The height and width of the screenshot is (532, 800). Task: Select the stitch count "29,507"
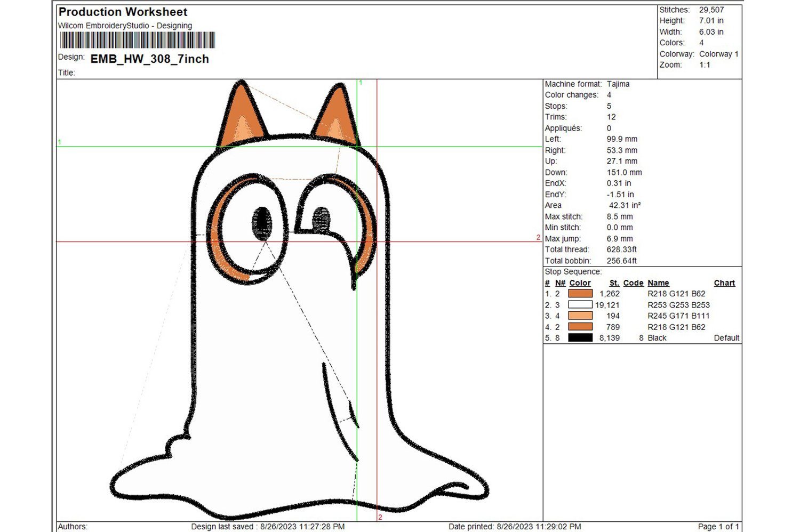tap(711, 10)
